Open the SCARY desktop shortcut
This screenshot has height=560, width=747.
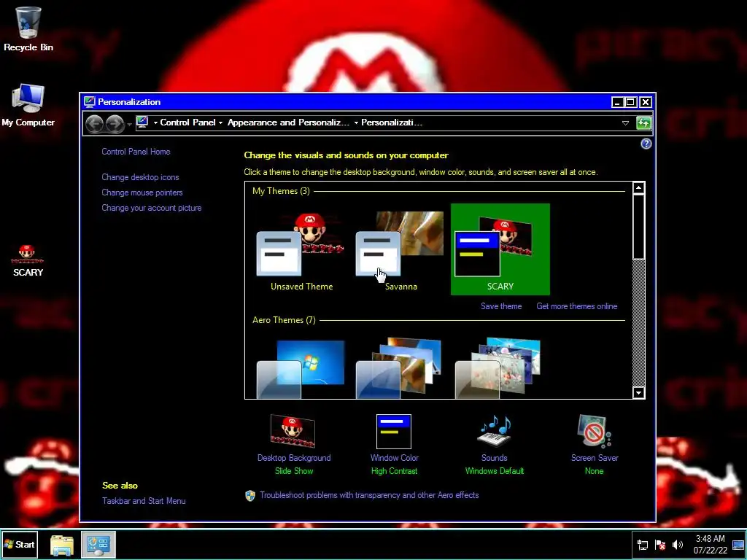[28, 260]
